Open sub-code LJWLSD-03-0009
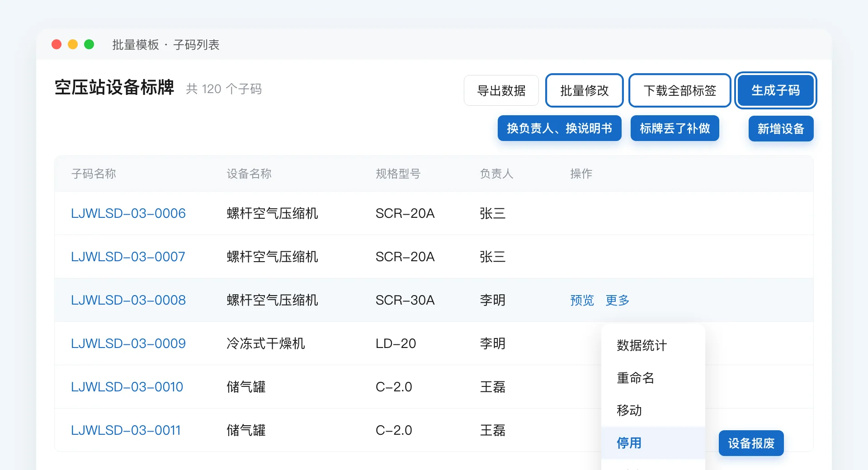 click(128, 343)
